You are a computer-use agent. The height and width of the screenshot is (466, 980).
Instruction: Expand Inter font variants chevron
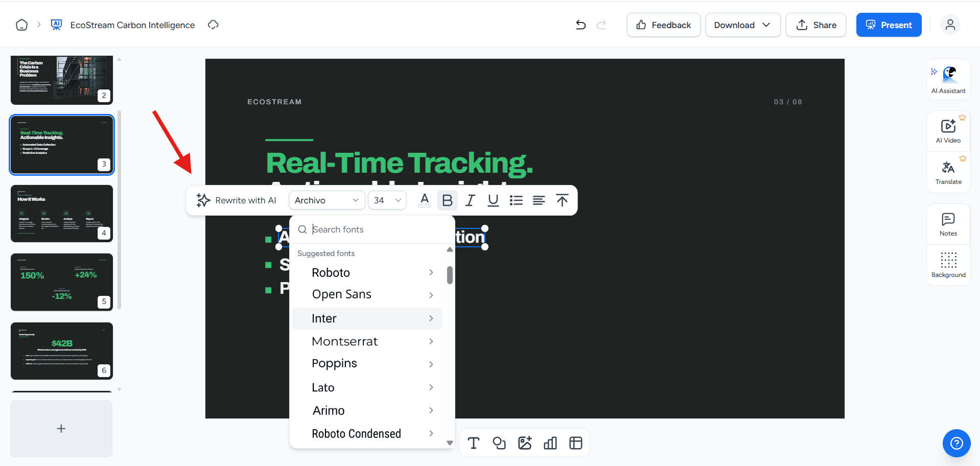431,318
